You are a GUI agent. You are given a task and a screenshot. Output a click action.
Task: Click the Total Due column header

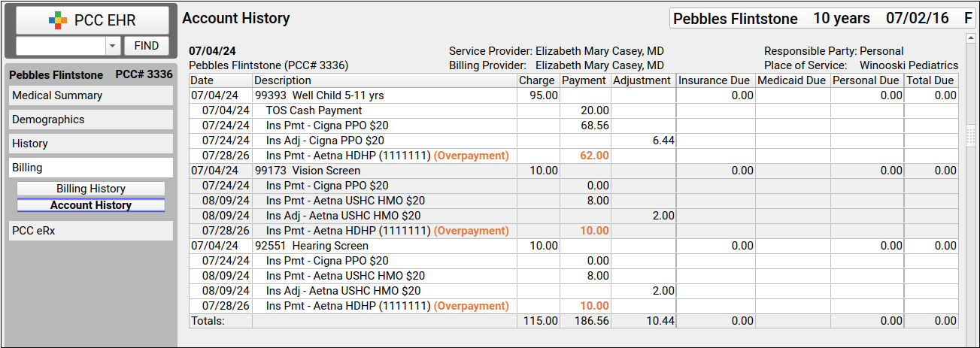pos(931,80)
